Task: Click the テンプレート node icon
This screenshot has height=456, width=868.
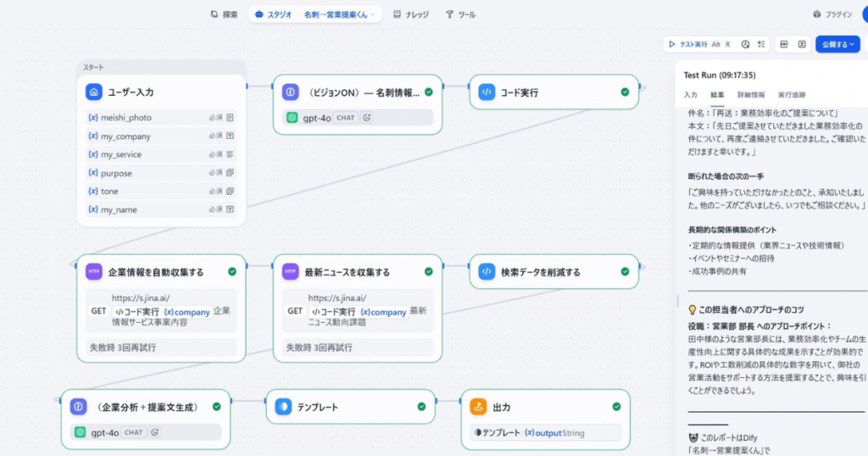Action: (283, 407)
